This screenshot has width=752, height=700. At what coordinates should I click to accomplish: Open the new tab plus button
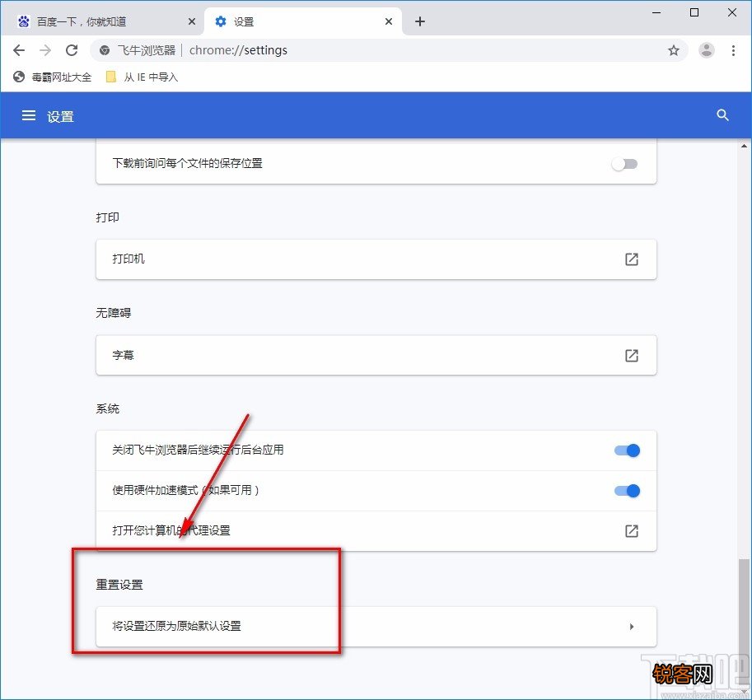point(419,21)
